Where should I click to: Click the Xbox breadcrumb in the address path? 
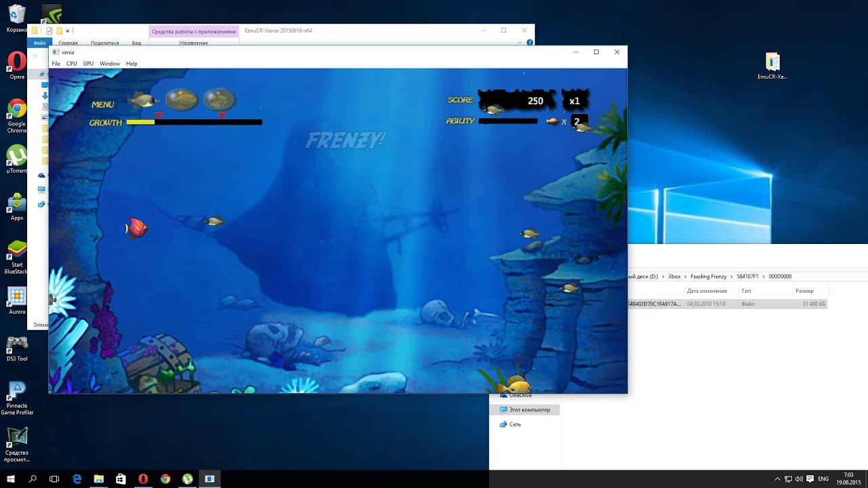coord(674,277)
